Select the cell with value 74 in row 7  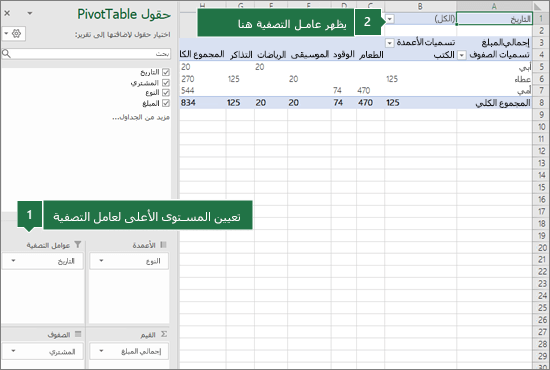coord(344,91)
